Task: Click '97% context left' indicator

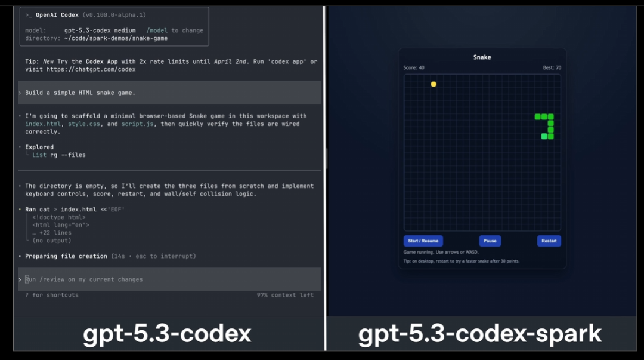Action: point(285,295)
